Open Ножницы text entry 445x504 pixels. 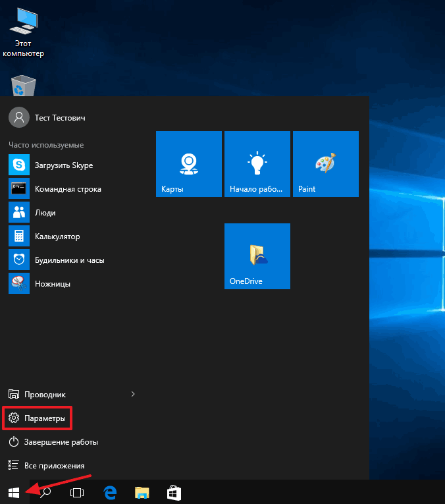click(53, 284)
